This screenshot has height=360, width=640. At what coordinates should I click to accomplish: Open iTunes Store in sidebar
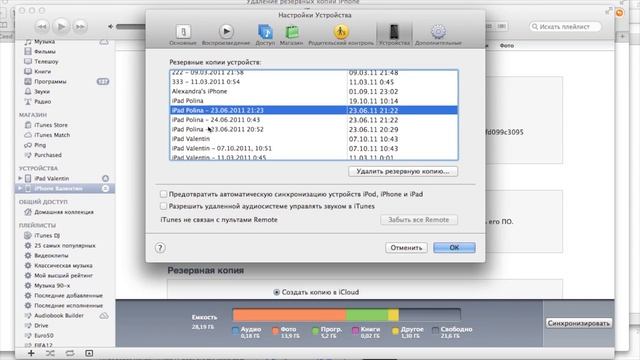(x=51, y=125)
